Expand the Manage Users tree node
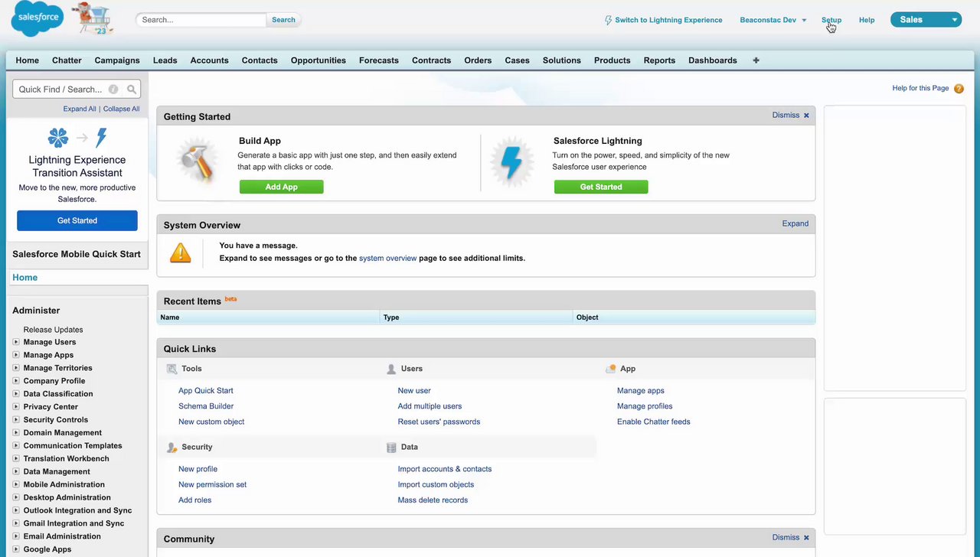Image resolution: width=980 pixels, height=557 pixels. pyautogui.click(x=16, y=342)
